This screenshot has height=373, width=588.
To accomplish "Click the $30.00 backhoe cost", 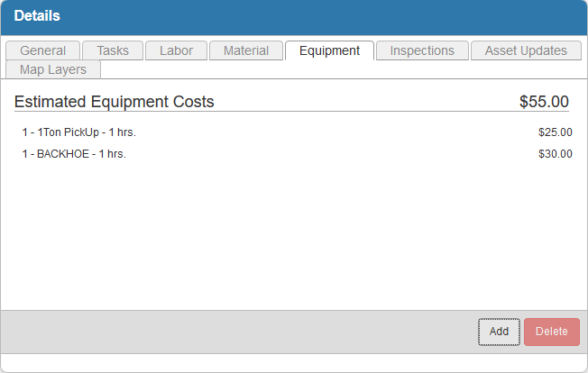I will tap(555, 154).
